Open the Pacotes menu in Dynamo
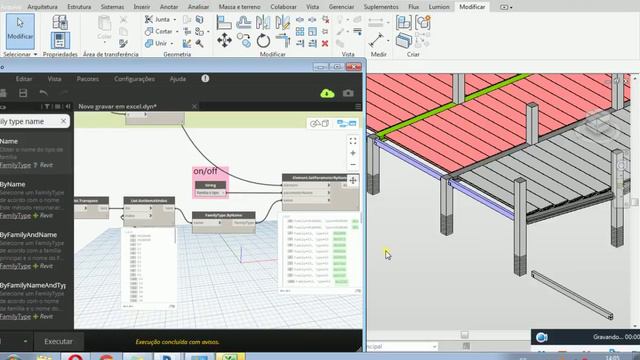Screen dimensions: 640x360 tap(88, 79)
